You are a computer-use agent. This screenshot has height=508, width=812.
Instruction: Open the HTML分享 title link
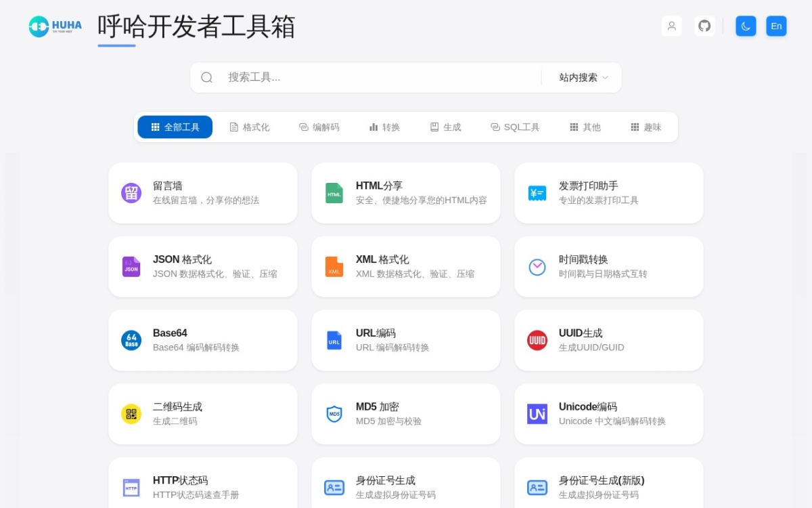point(379,186)
